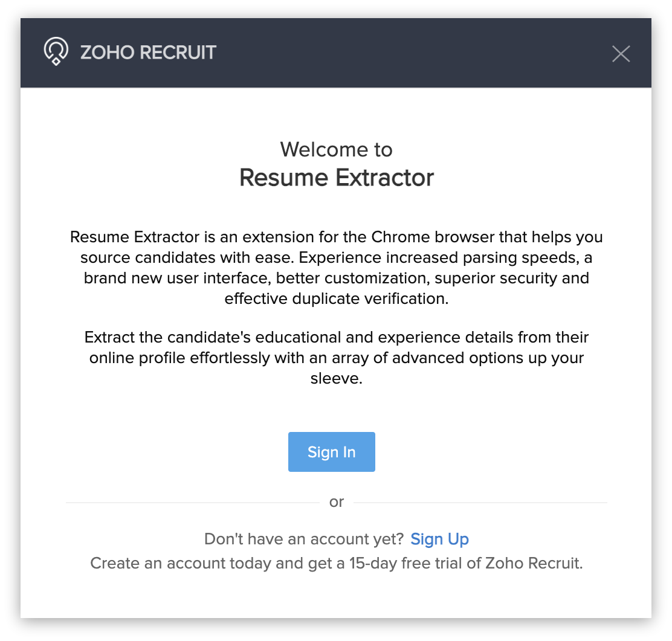Open the Sign Up link
Image resolution: width=672 pixels, height=641 pixels.
(439, 539)
